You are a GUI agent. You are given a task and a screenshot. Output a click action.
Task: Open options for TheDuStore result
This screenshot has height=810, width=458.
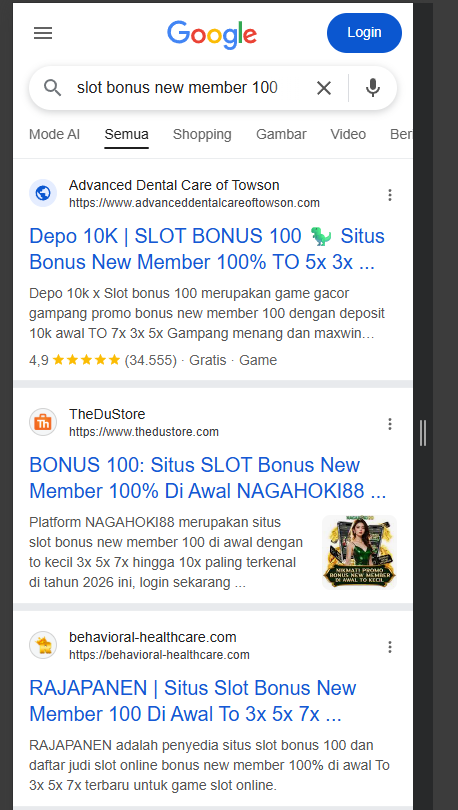coord(390,424)
